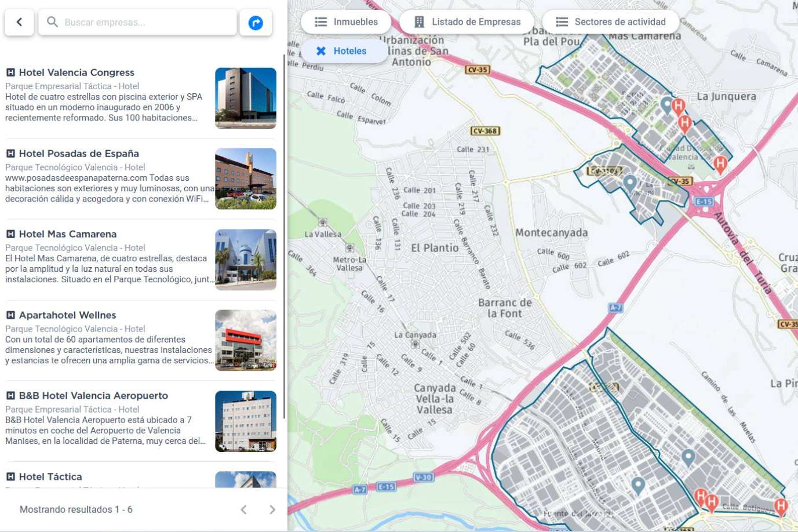The image size is (798, 532).
Task: Go to next results page
Action: click(x=272, y=509)
